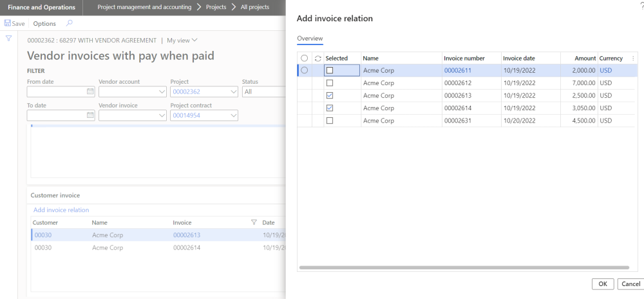The width and height of the screenshot is (644, 299).
Task: Open the From date calendar picker
Action: (90, 92)
